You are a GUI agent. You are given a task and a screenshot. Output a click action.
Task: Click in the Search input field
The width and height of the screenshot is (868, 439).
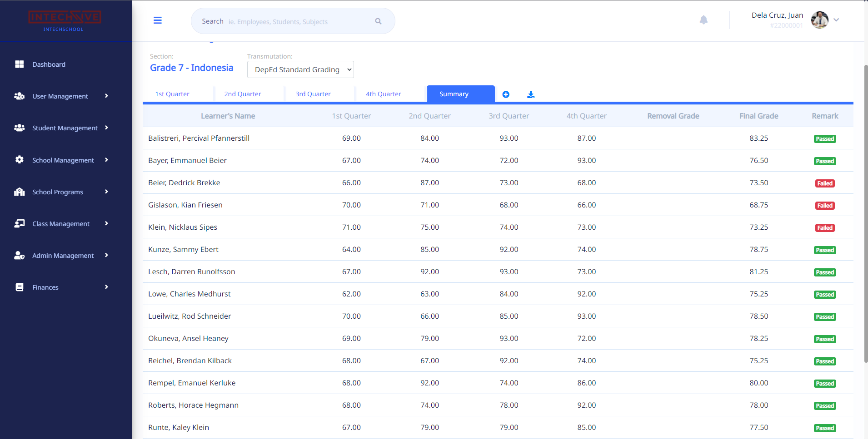click(295, 21)
